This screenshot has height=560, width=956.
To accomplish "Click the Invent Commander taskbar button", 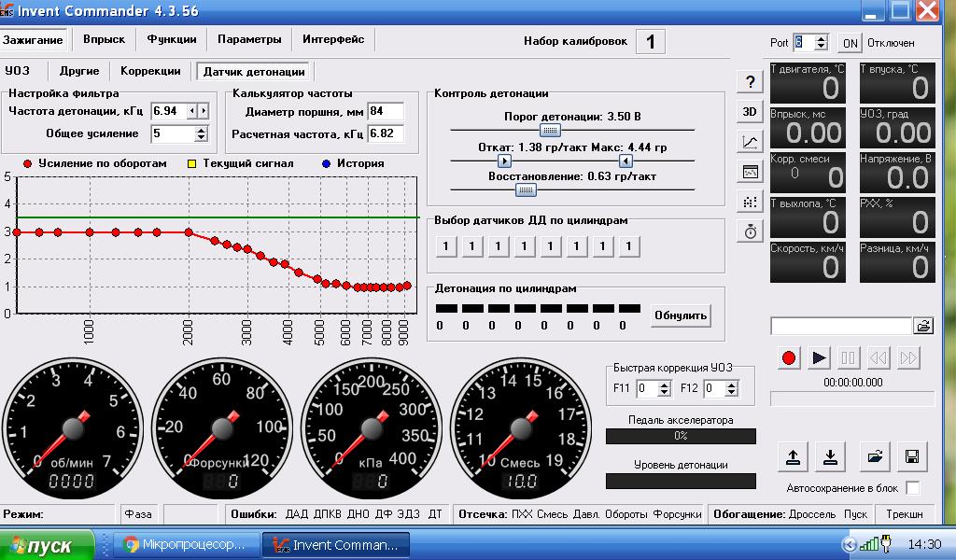I will [x=336, y=544].
